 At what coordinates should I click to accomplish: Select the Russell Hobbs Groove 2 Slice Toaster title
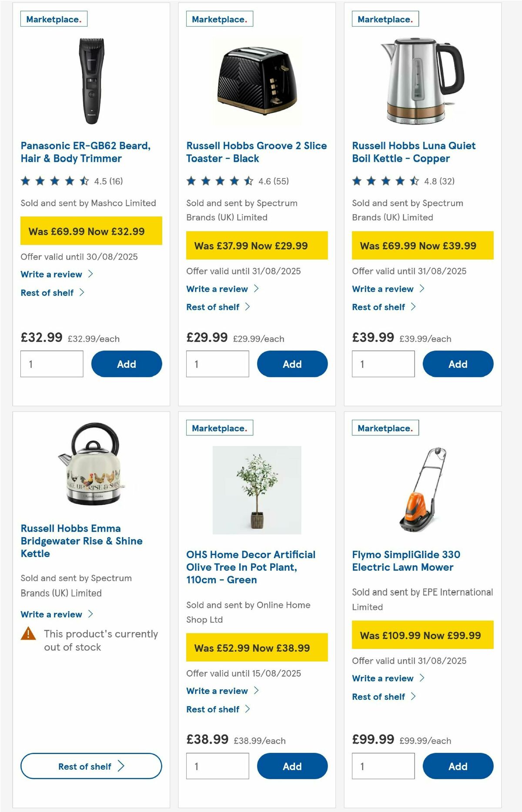256,152
